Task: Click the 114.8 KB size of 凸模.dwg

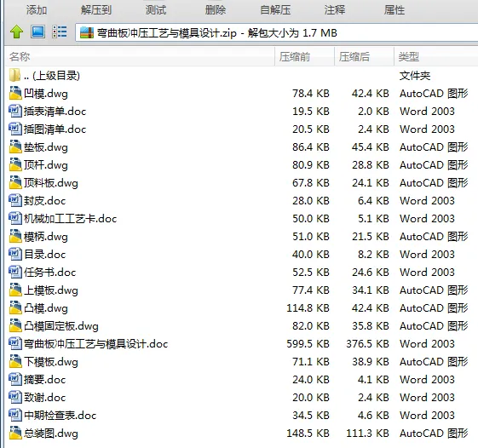Action: click(308, 308)
